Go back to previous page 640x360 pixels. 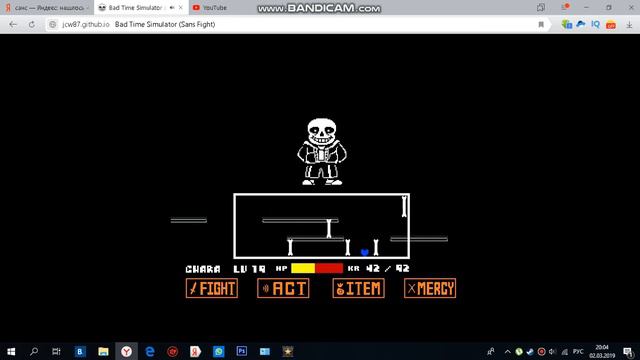(13, 24)
